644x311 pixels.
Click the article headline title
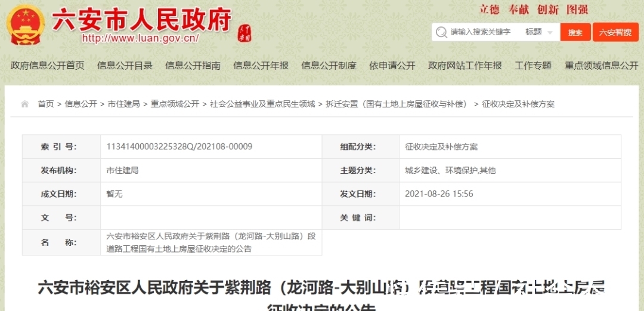(x=322, y=296)
